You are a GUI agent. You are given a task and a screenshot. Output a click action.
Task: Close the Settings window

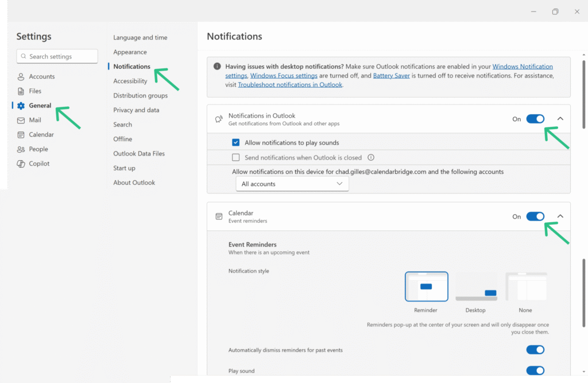coord(577,11)
